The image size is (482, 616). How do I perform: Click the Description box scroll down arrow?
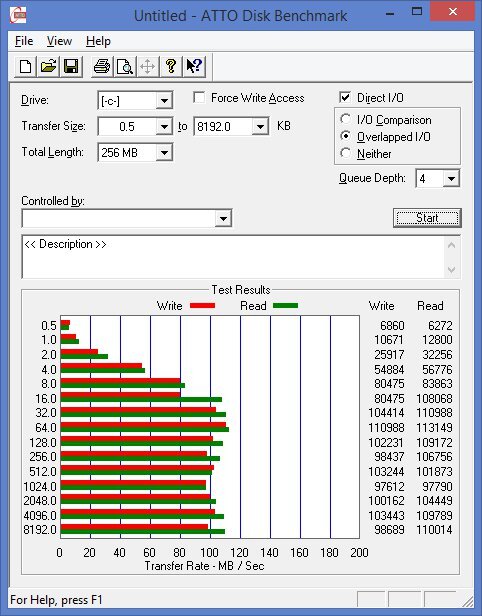(452, 270)
